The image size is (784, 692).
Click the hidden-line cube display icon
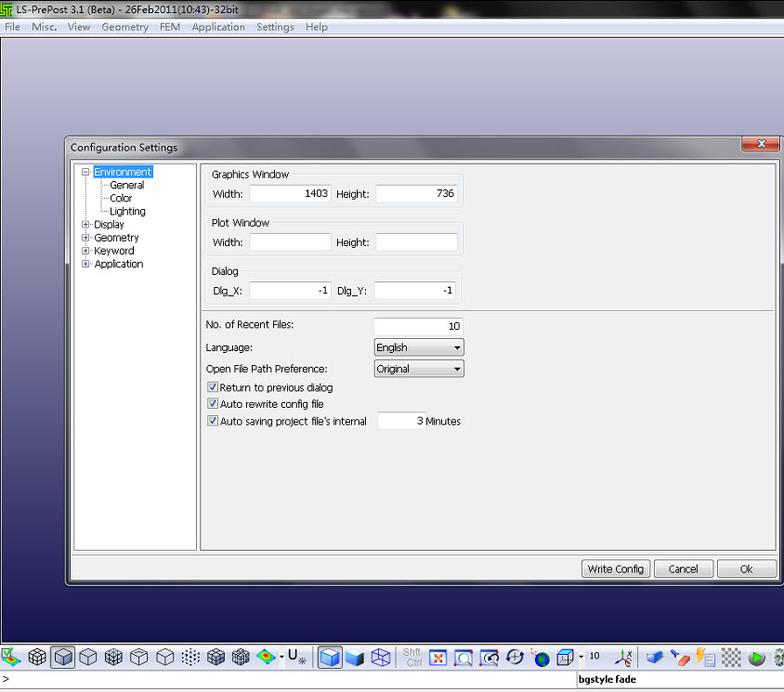88,657
